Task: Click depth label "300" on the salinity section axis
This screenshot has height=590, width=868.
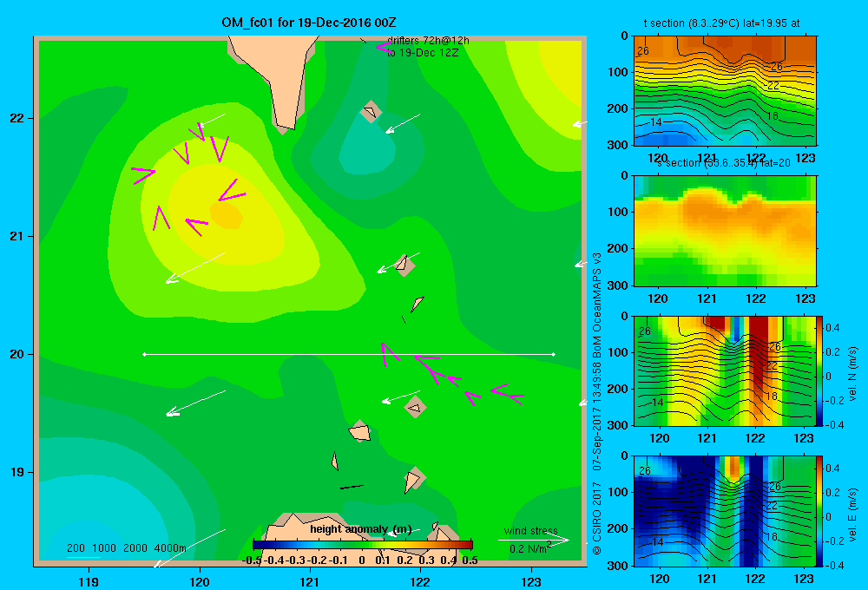Action: pos(619,285)
